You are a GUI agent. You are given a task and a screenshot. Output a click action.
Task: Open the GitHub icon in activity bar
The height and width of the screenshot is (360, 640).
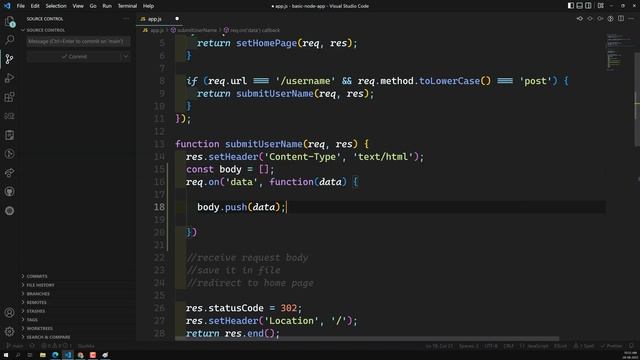tap(9, 191)
